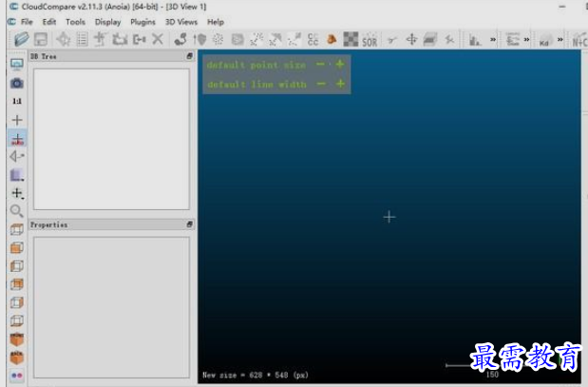Click the 'New size = 628 * 548 (px)' message
Viewport: 588px width, 387px height.
click(x=256, y=375)
